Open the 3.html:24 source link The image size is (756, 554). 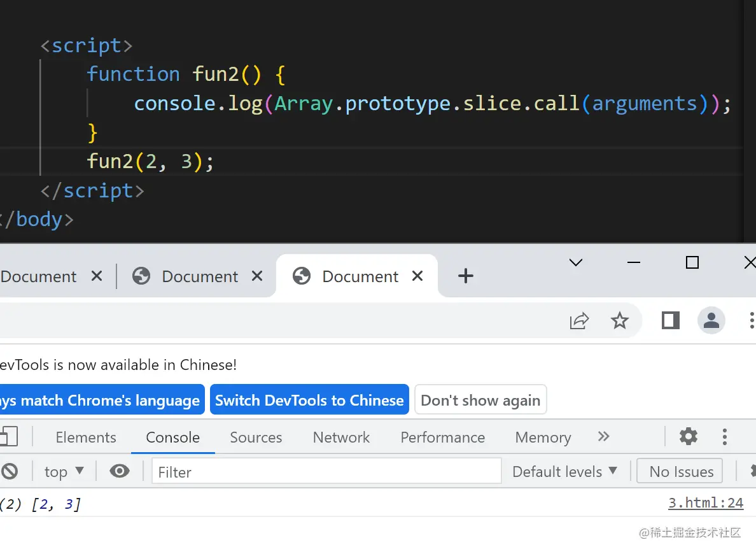tap(705, 503)
